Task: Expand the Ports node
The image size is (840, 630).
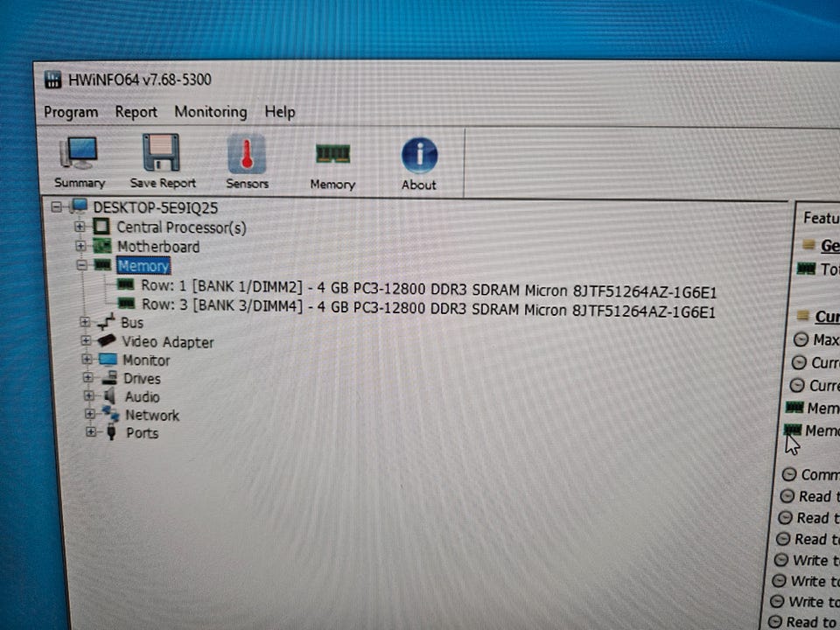Action: [x=91, y=431]
